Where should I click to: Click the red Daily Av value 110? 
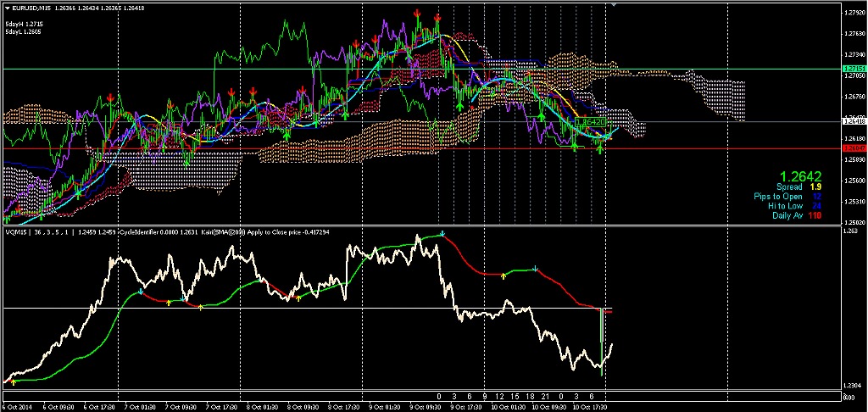click(815, 216)
